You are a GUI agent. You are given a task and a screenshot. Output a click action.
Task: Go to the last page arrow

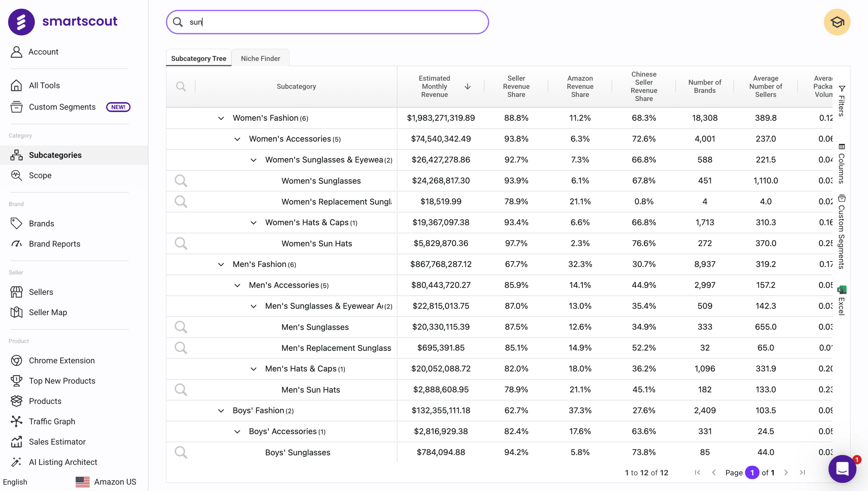pos(803,473)
